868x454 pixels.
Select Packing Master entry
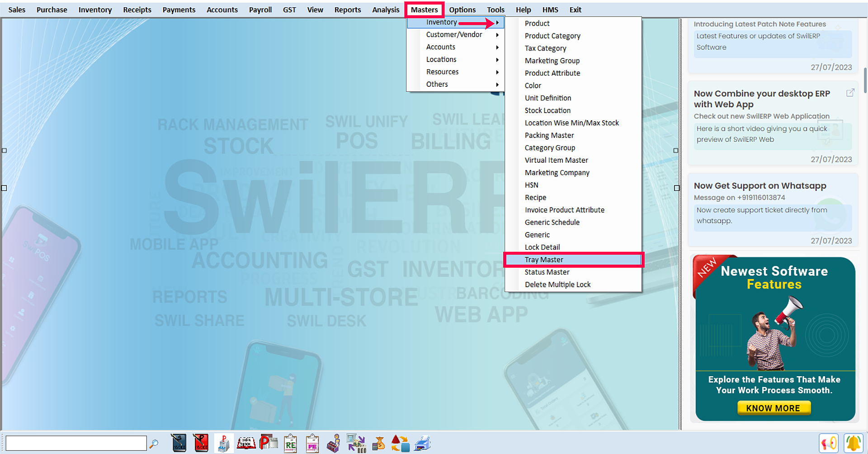click(573, 135)
